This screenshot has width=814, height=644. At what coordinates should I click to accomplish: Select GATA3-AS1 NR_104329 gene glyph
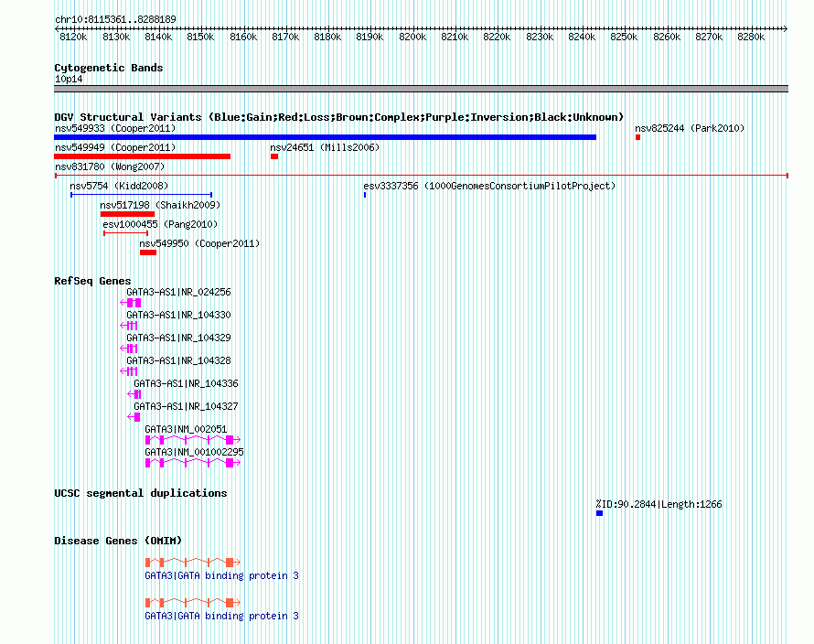[129, 349]
